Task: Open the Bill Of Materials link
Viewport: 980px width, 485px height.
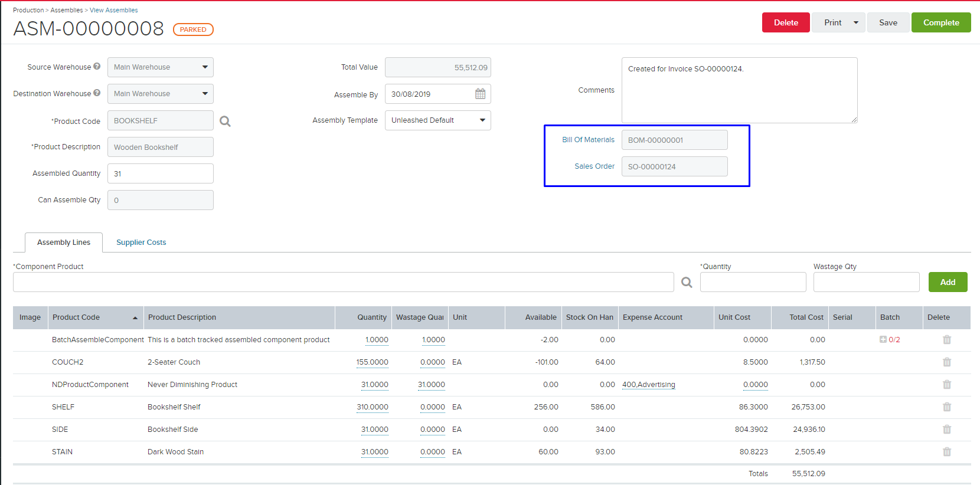Action: 588,140
